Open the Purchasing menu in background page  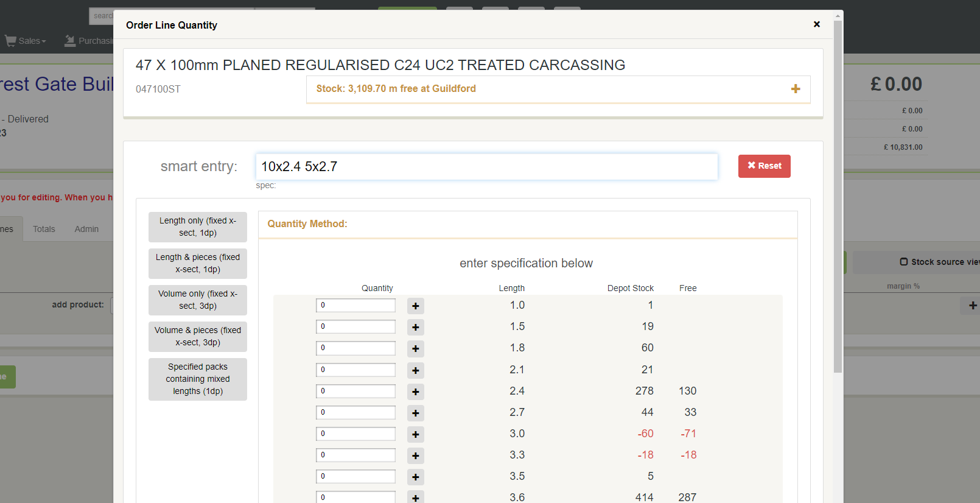(x=89, y=41)
